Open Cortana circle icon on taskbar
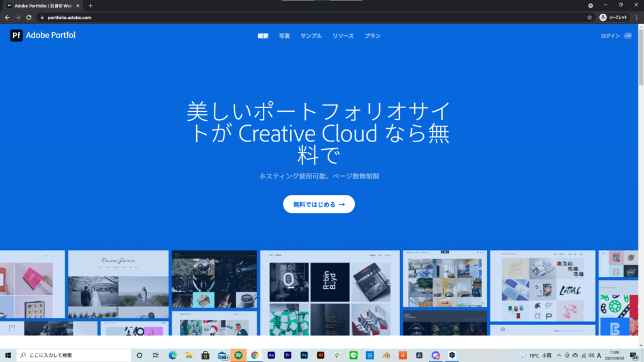 coord(139,356)
